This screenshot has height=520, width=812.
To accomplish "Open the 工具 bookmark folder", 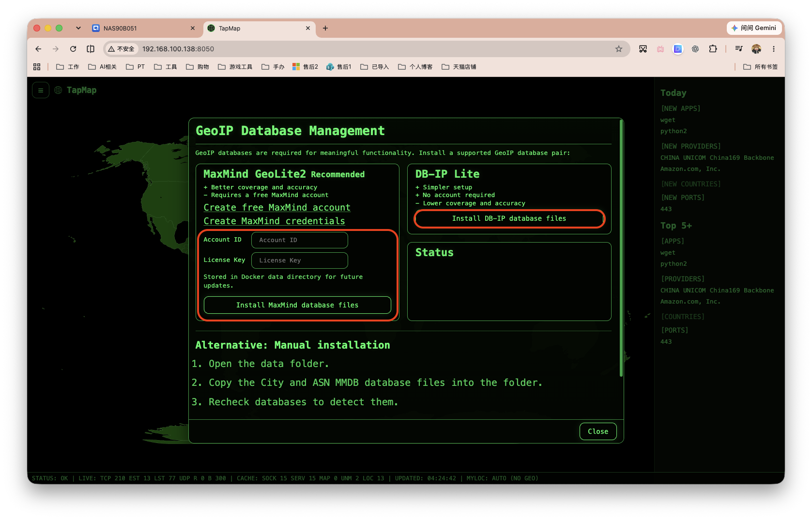I will click(x=166, y=67).
